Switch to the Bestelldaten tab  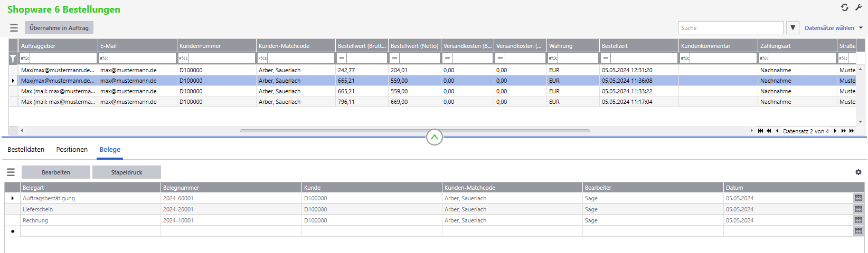26,150
